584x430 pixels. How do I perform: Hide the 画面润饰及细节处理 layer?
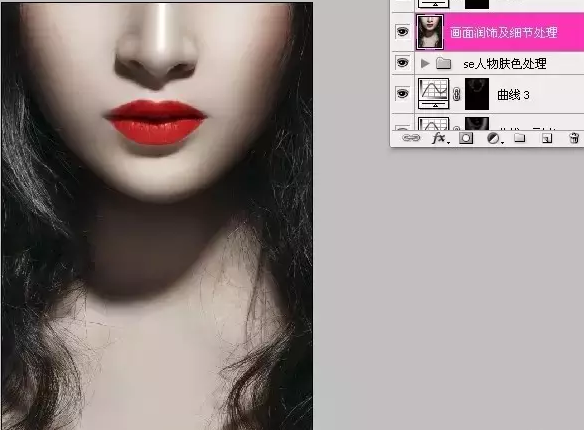pos(402,32)
